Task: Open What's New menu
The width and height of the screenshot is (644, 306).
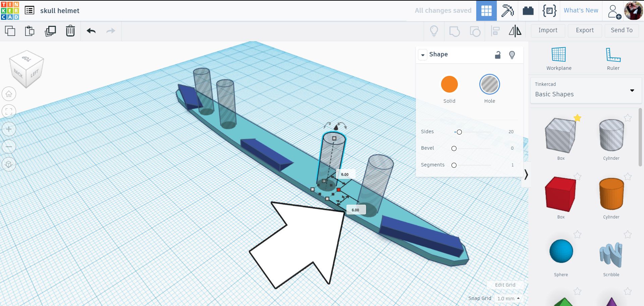Action: pyautogui.click(x=581, y=10)
